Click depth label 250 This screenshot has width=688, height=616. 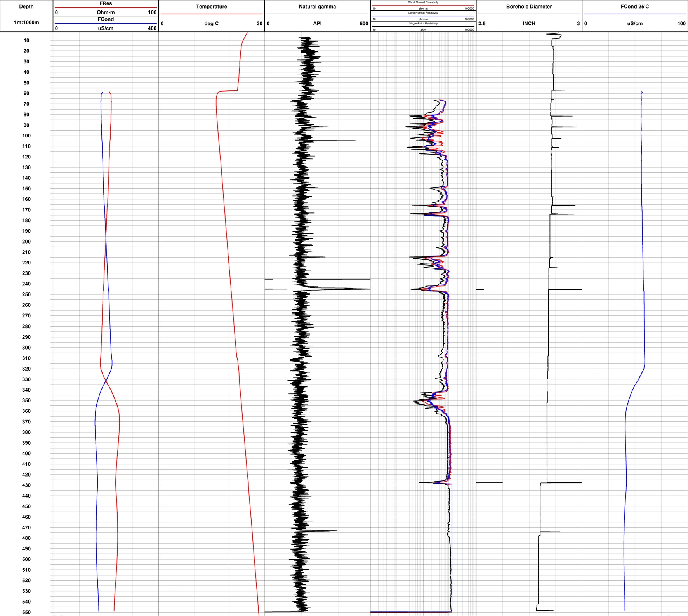(x=26, y=294)
